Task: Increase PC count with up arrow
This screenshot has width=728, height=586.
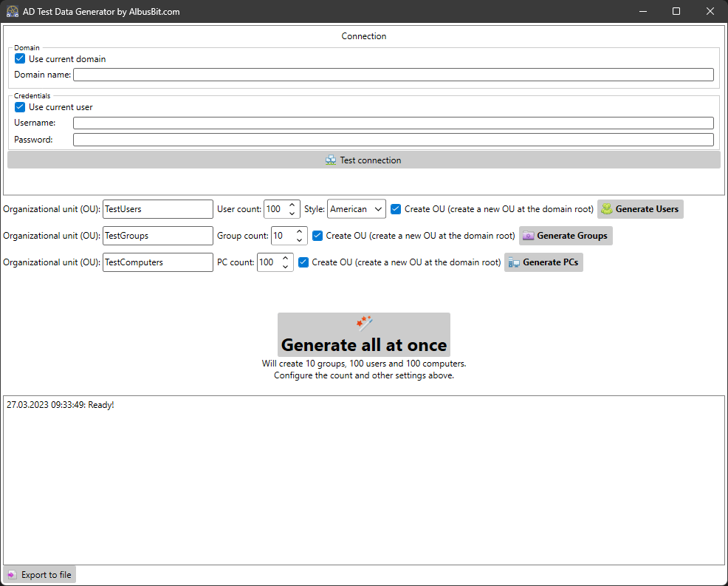Action: pyautogui.click(x=285, y=258)
